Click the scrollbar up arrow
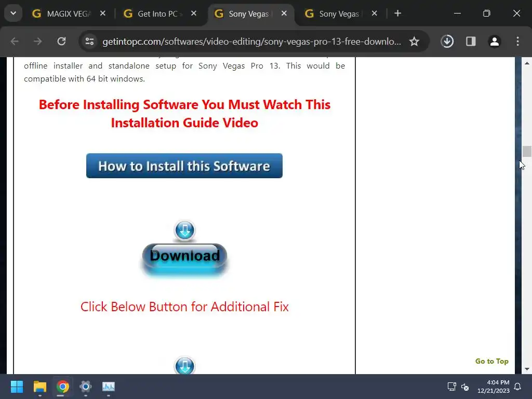Screen dimensions: 532x399 pyautogui.click(x=527, y=63)
